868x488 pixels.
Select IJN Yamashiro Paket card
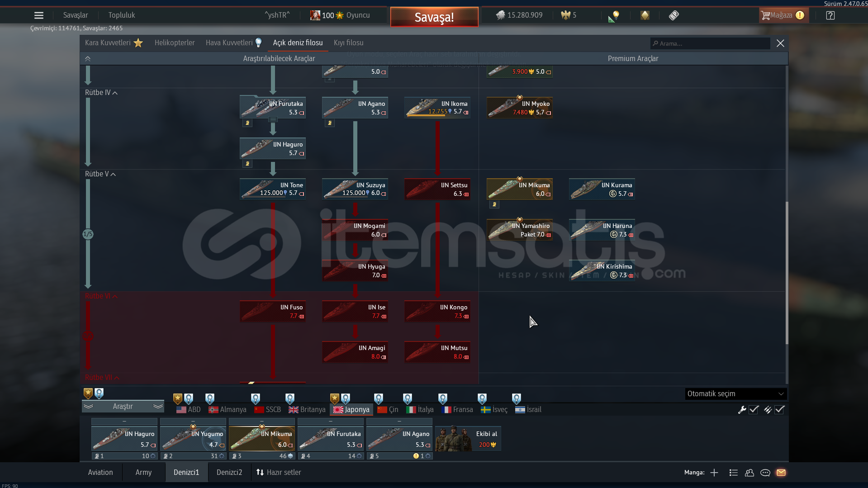[x=520, y=230]
